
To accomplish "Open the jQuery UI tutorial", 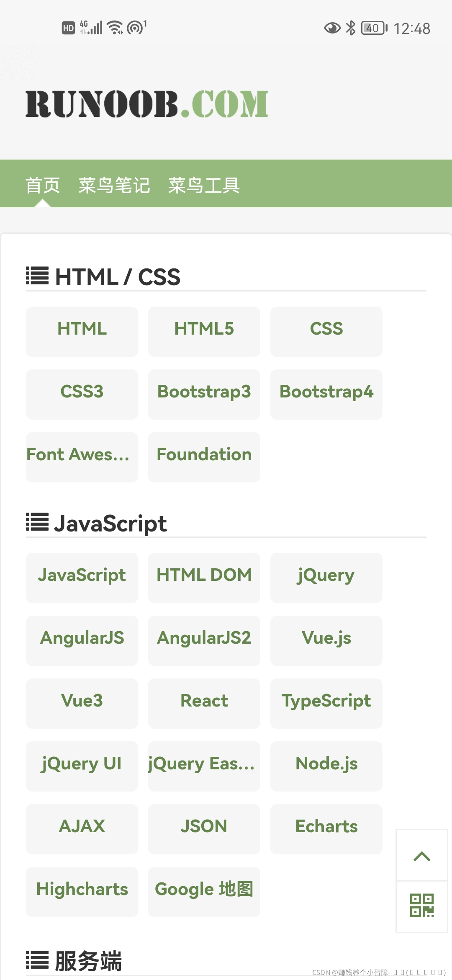I will click(82, 766).
